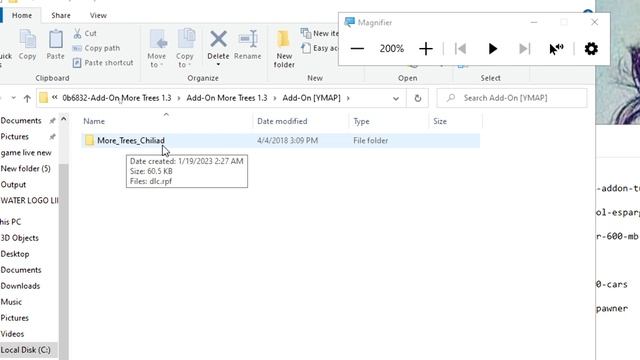Zoom out with Magnifier minus button
The width and height of the screenshot is (640, 360).
(x=357, y=49)
